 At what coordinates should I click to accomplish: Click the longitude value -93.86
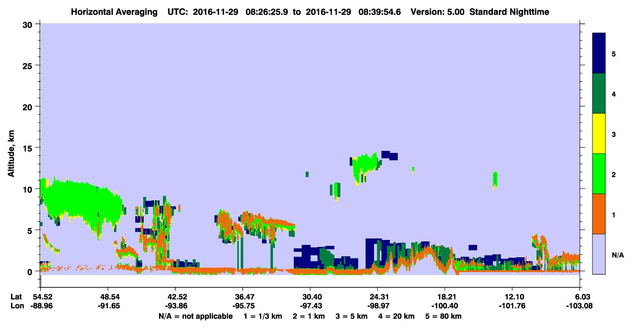pos(175,306)
